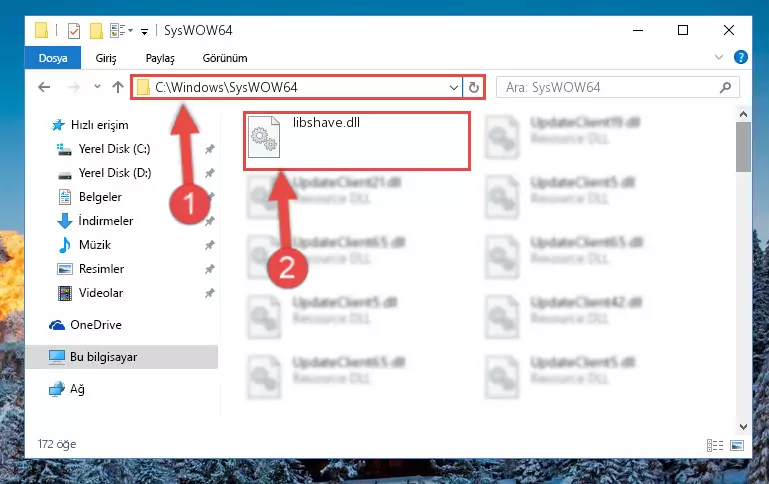Go up one folder level
769x484 pixels.
118,87
